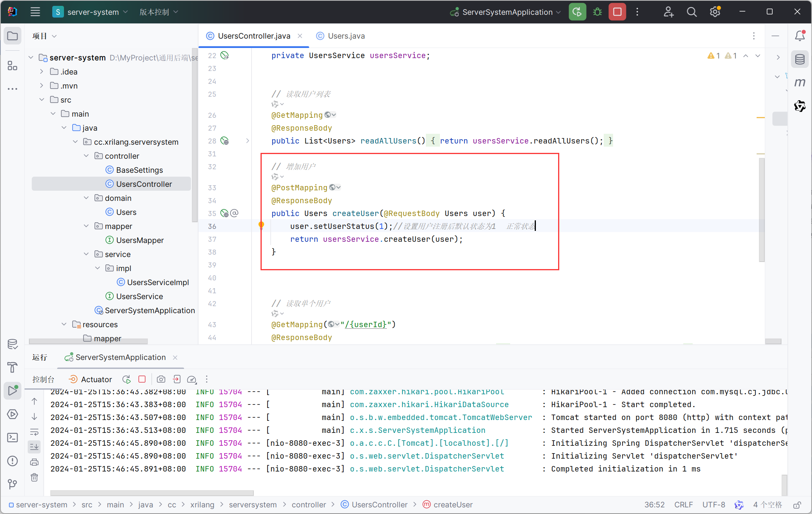This screenshot has height=514, width=812.
Task: Collapse the controller package
Action: [86, 156]
